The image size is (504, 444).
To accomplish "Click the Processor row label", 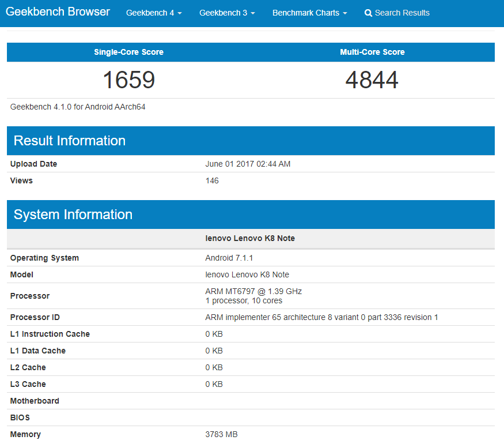I will coord(30,296).
